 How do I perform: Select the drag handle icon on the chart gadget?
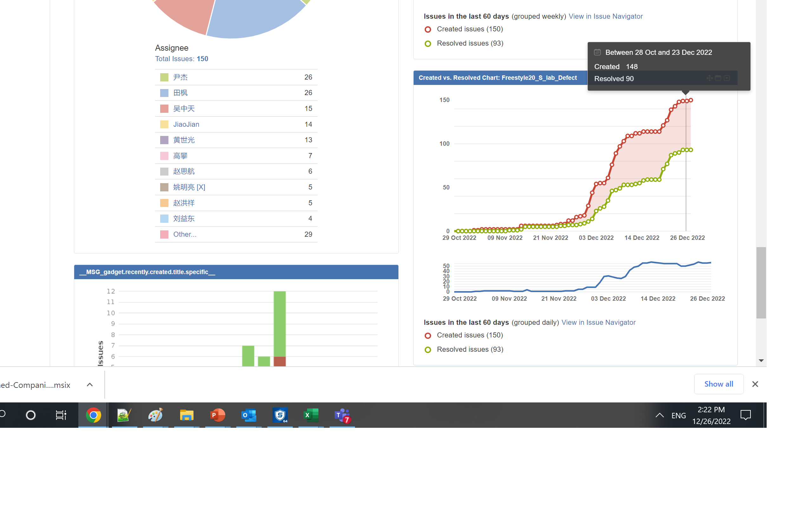click(709, 78)
